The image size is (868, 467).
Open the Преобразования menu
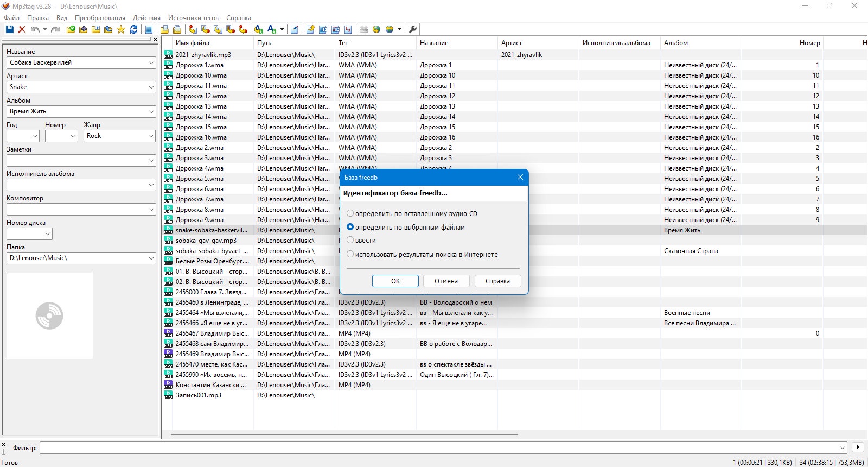100,18
